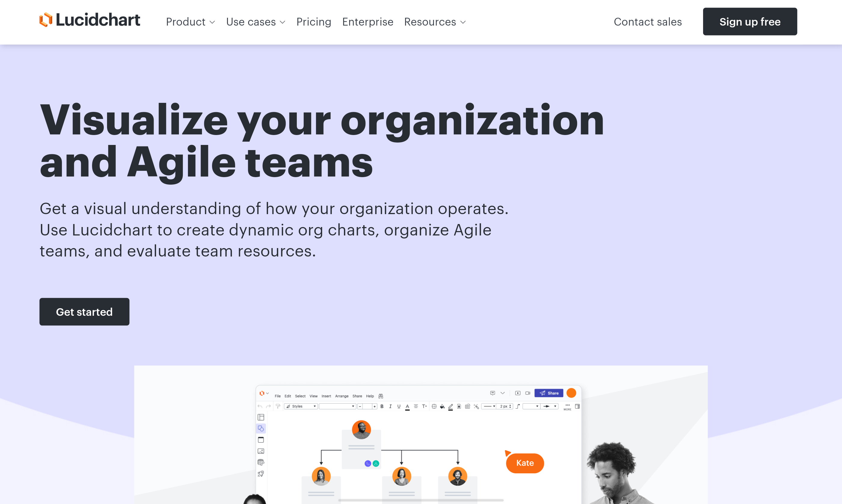Viewport: 842px width, 504px height.
Task: Select the Shapes icon in the left sidebar
Action: 261,429
